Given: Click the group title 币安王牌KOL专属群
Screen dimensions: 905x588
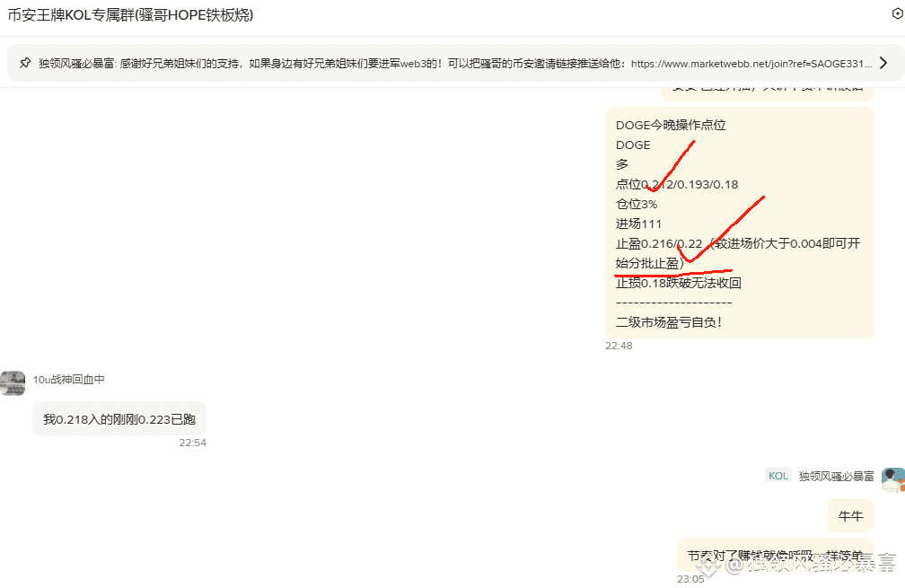Looking at the screenshot, I should (x=130, y=15).
